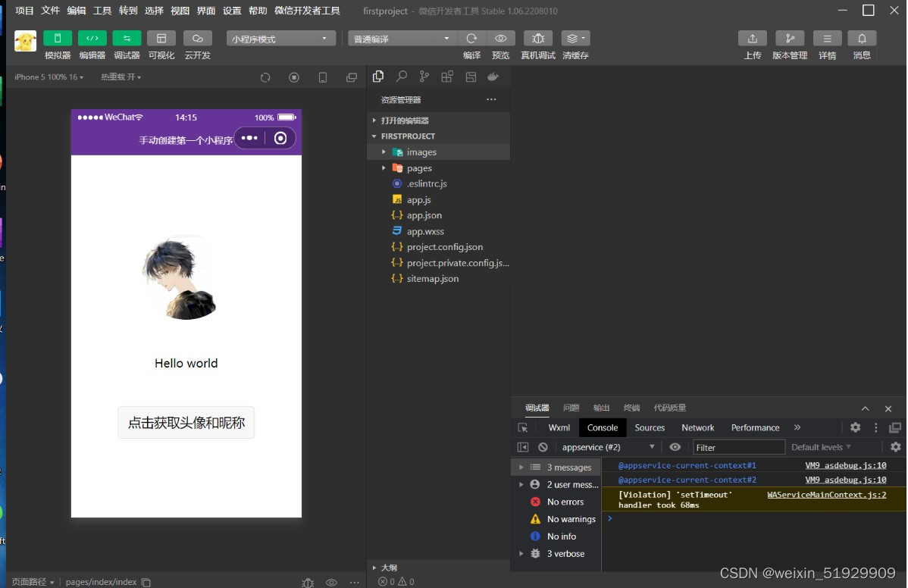Toggle the debugger panel button
This screenshot has height=588, width=908.
click(x=127, y=38)
